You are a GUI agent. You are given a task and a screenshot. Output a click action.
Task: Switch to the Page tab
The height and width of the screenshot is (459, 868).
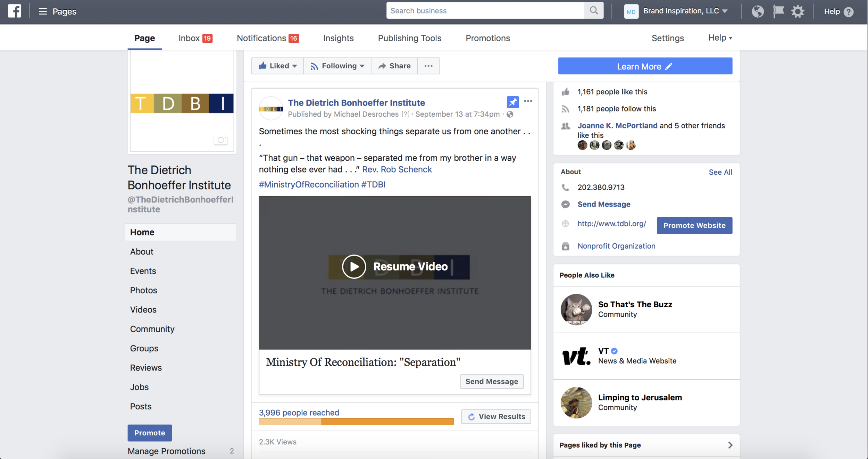pyautogui.click(x=144, y=38)
